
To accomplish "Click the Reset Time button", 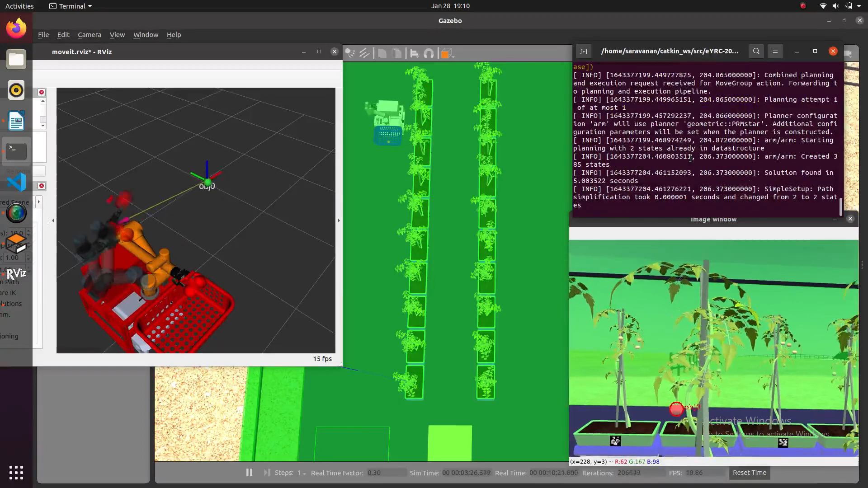I will click(x=750, y=473).
